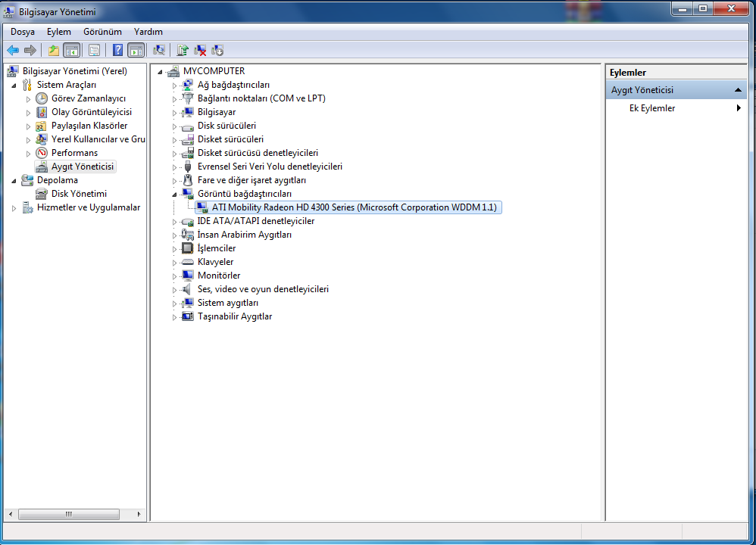Expand the Paylaşılan Klasörler node arrow
Viewport: 756px width, 545px height.
29,126
